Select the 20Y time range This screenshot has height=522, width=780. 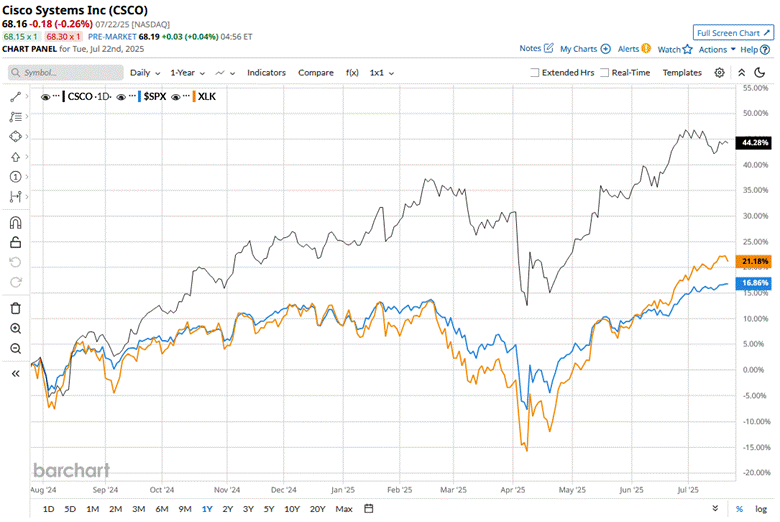(x=317, y=509)
